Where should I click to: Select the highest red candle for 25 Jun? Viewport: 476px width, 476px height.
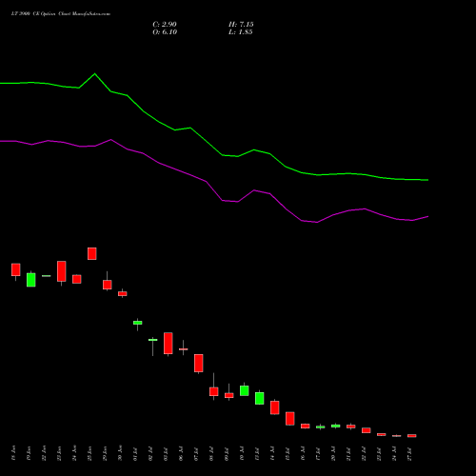92,253
